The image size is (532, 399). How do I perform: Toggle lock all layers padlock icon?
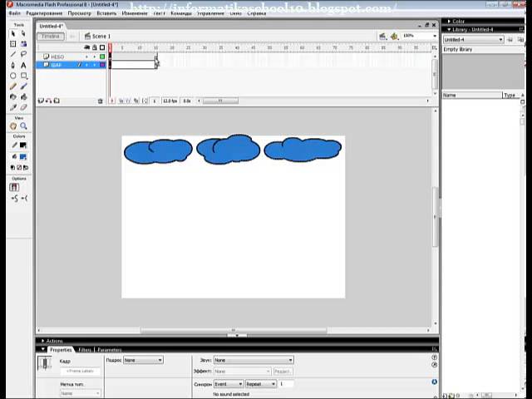point(95,47)
